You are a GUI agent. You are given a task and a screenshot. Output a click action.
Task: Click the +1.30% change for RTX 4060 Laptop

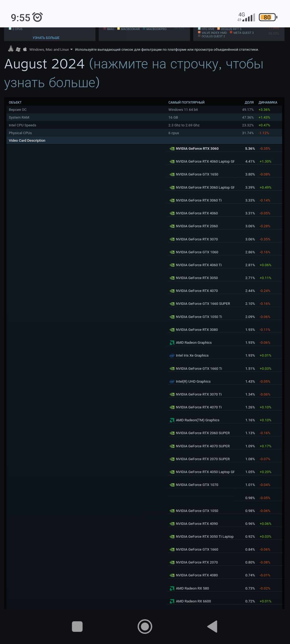(266, 162)
